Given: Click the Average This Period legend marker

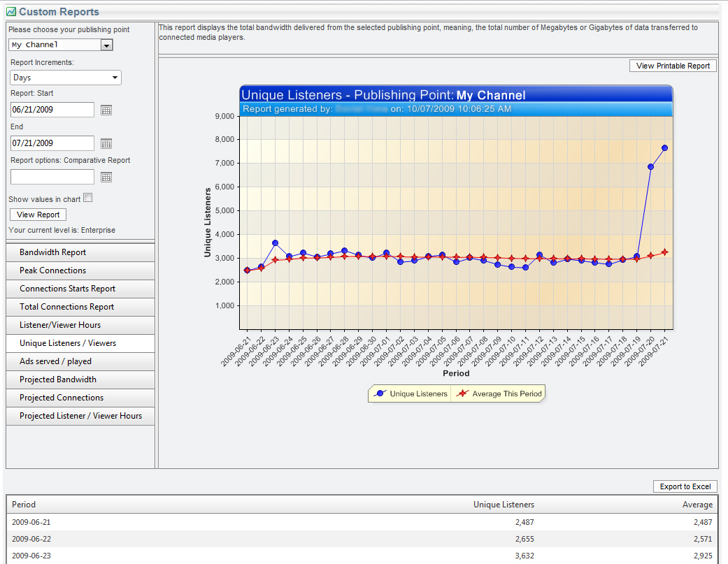Looking at the screenshot, I should (x=462, y=394).
